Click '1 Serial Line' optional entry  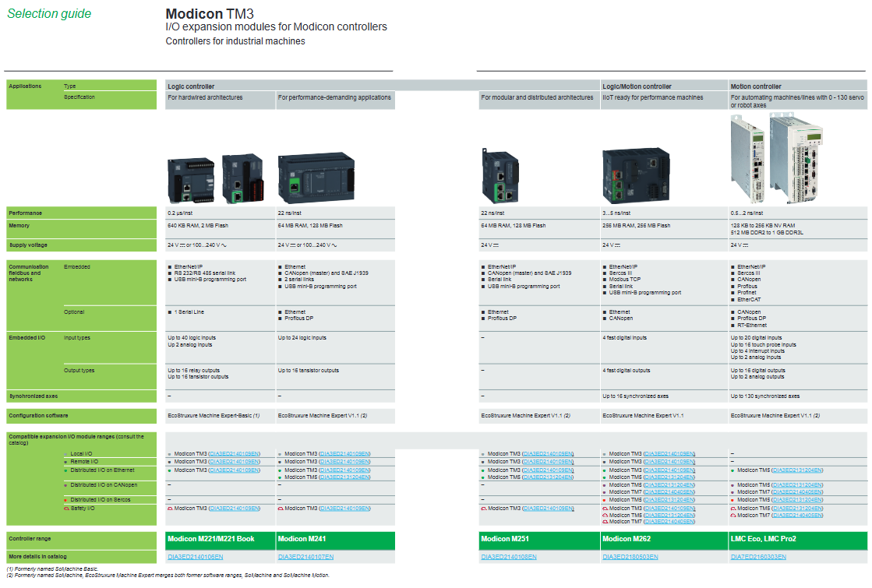pyautogui.click(x=189, y=312)
